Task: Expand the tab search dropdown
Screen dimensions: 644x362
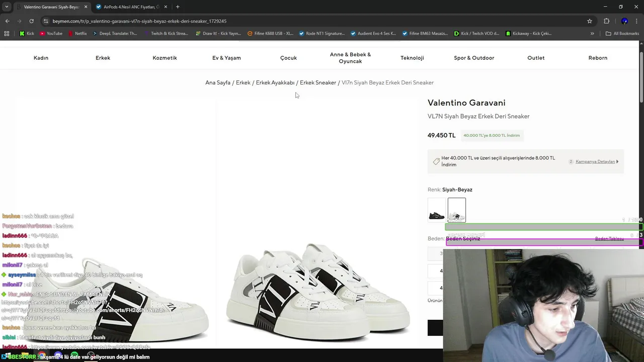Action: [7, 7]
